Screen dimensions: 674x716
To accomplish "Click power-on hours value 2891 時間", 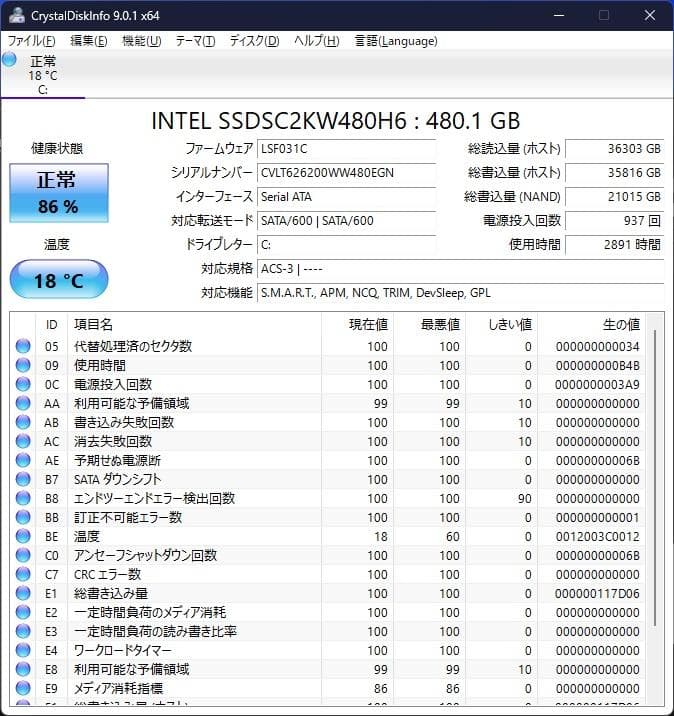I will 615,245.
